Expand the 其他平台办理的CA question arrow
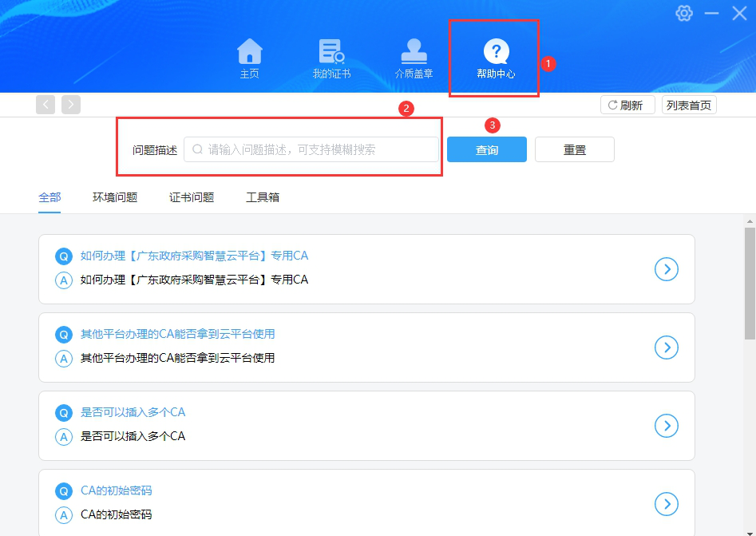Screen dimensions: 756x536 click(667, 347)
